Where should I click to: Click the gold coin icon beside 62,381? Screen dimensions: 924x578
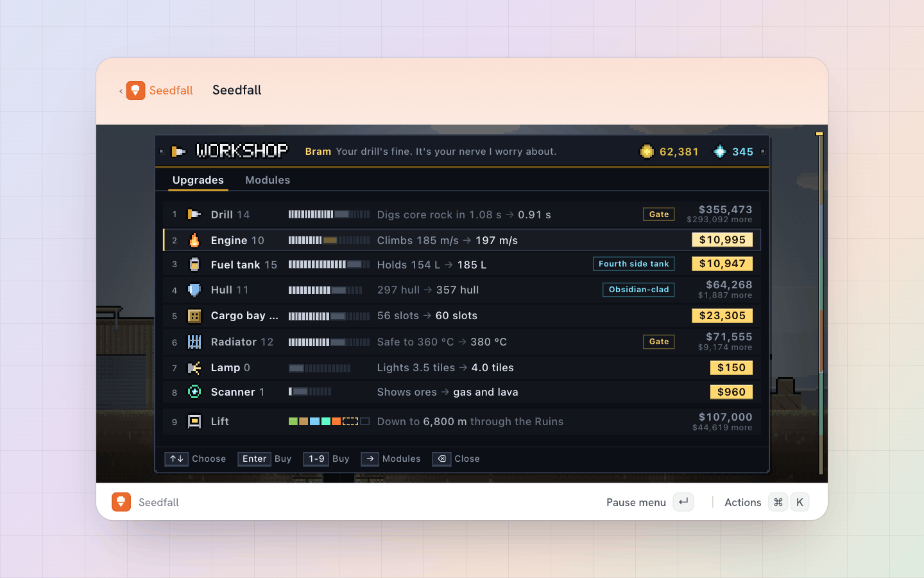point(647,152)
